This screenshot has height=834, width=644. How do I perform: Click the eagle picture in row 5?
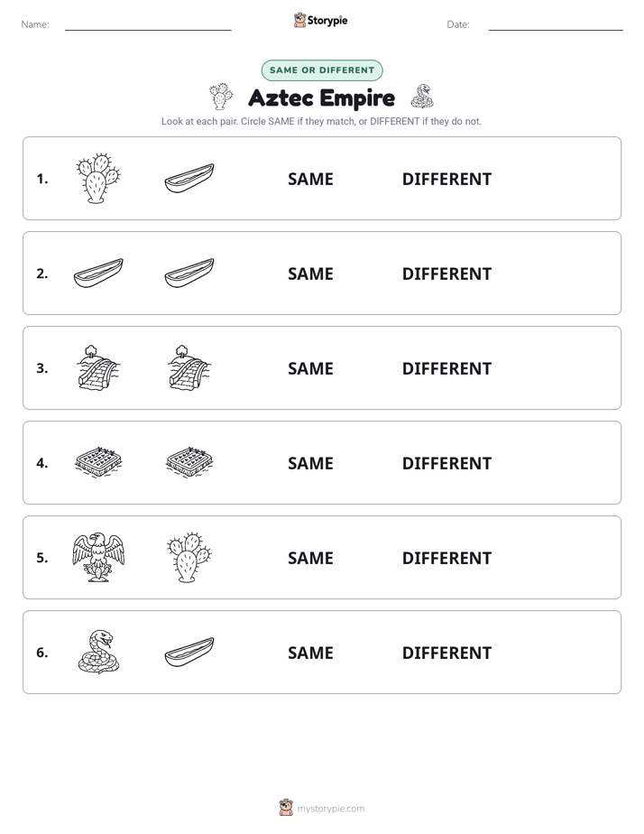[98, 557]
